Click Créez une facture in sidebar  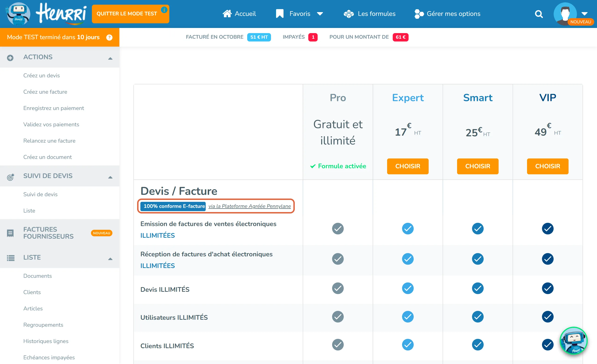(x=45, y=92)
